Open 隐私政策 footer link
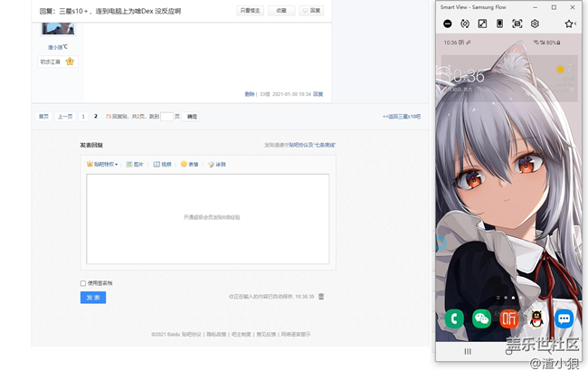 click(216, 334)
